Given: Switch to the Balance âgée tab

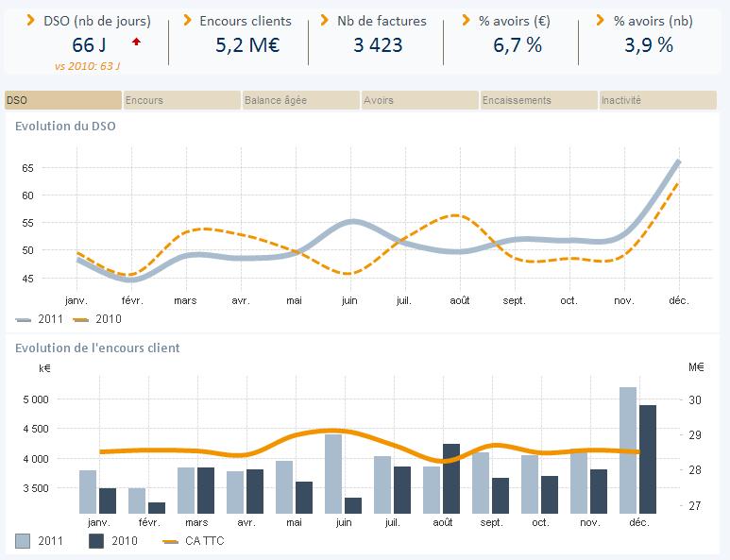Looking at the screenshot, I should [x=300, y=100].
